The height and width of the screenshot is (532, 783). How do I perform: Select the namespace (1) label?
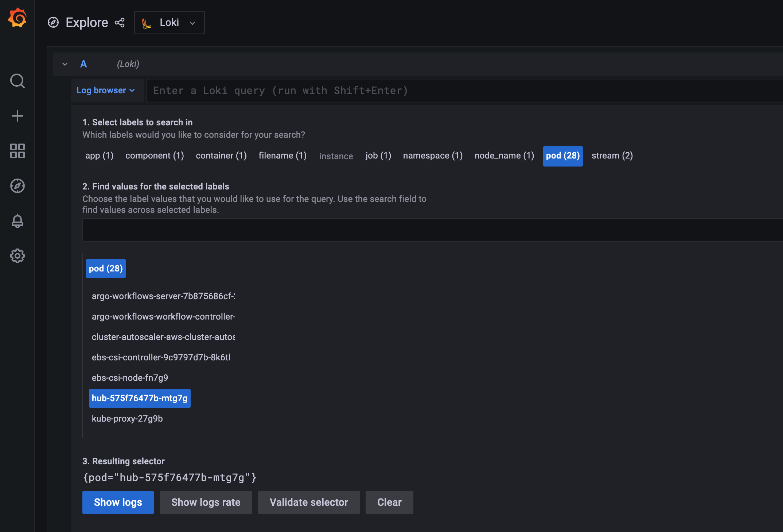(x=433, y=156)
